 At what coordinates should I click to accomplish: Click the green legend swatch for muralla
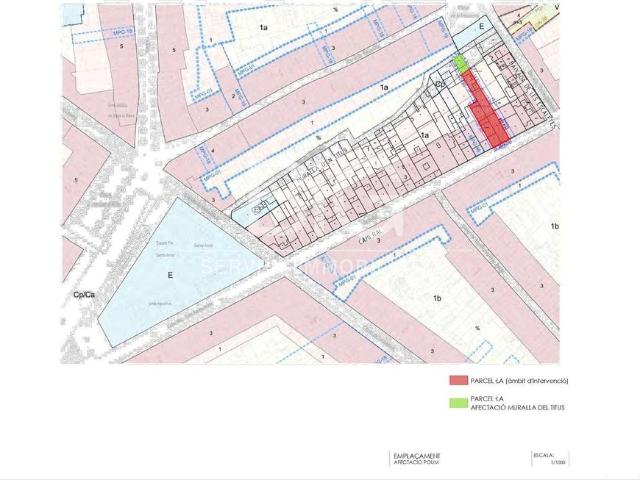(x=459, y=403)
